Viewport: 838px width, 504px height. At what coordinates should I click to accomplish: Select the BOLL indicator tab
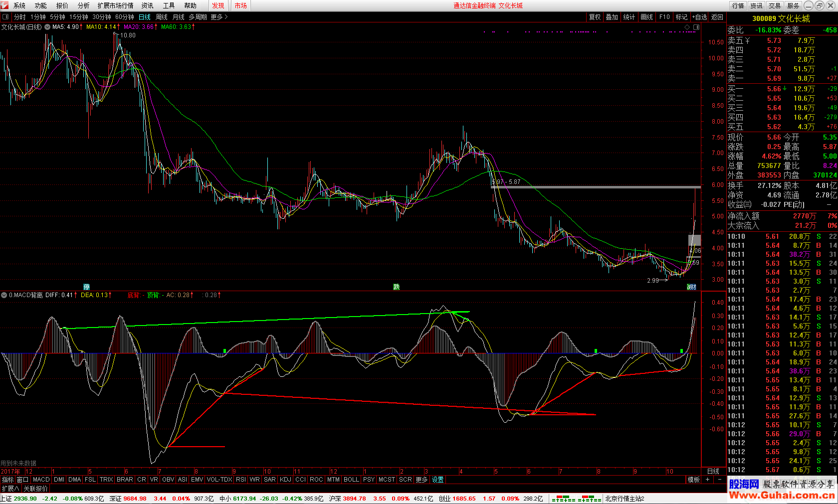[351, 480]
